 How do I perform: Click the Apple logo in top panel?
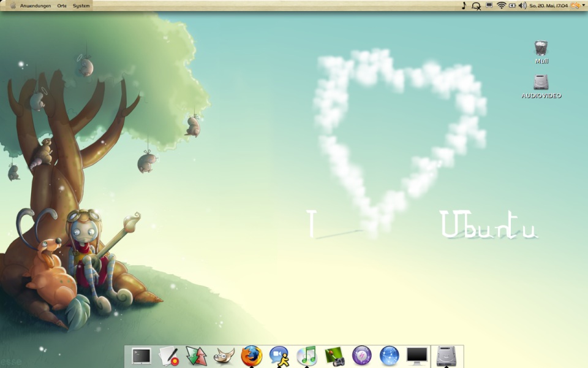13,6
